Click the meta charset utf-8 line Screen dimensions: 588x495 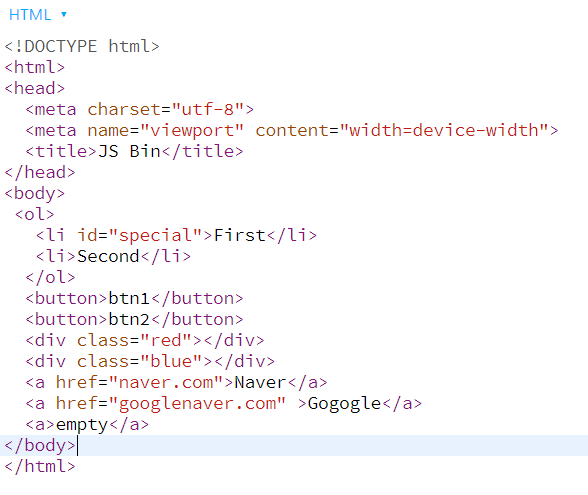pyautogui.click(x=140, y=110)
